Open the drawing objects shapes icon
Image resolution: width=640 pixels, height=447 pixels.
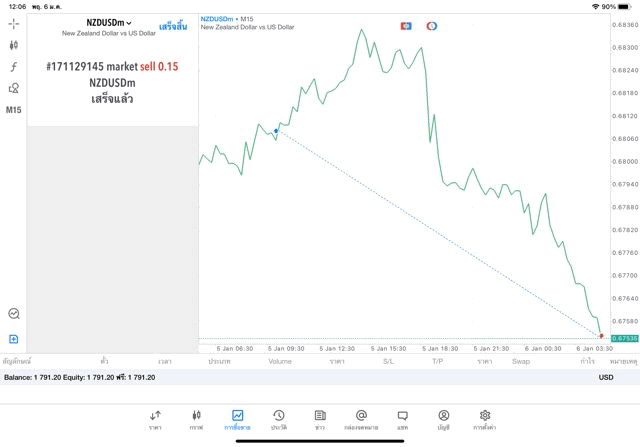point(14,88)
